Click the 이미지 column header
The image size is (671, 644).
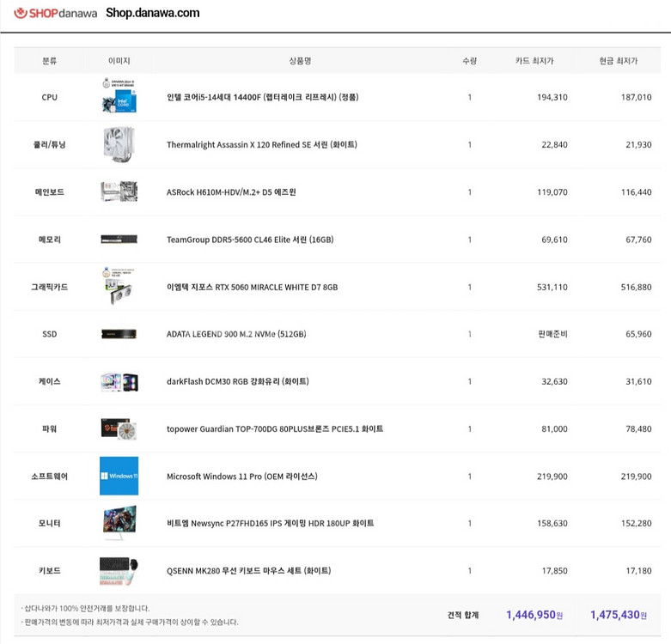[x=119, y=61]
